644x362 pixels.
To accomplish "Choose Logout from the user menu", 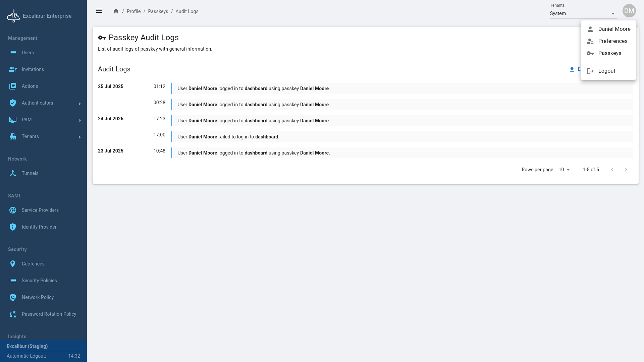I will pyautogui.click(x=606, y=71).
